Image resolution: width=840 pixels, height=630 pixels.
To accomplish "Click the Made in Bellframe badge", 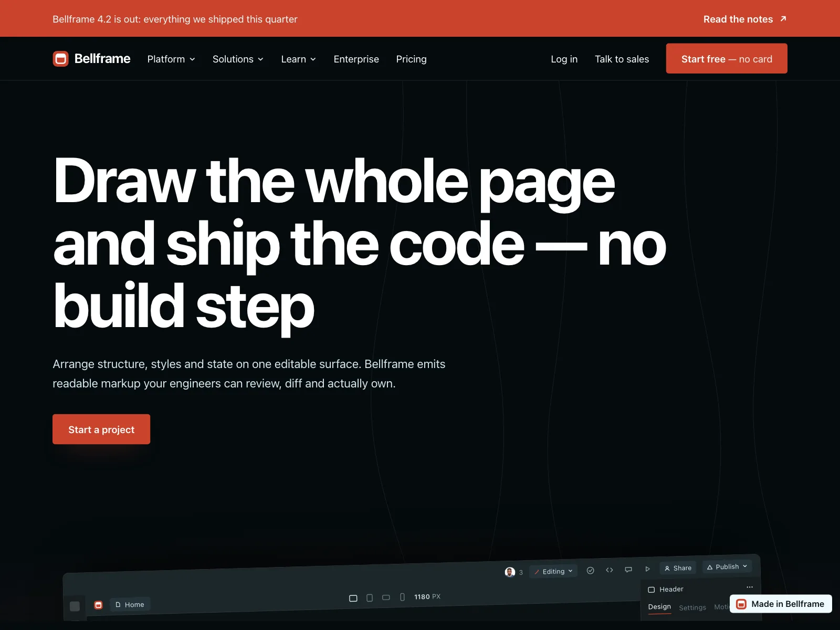I will (x=781, y=604).
